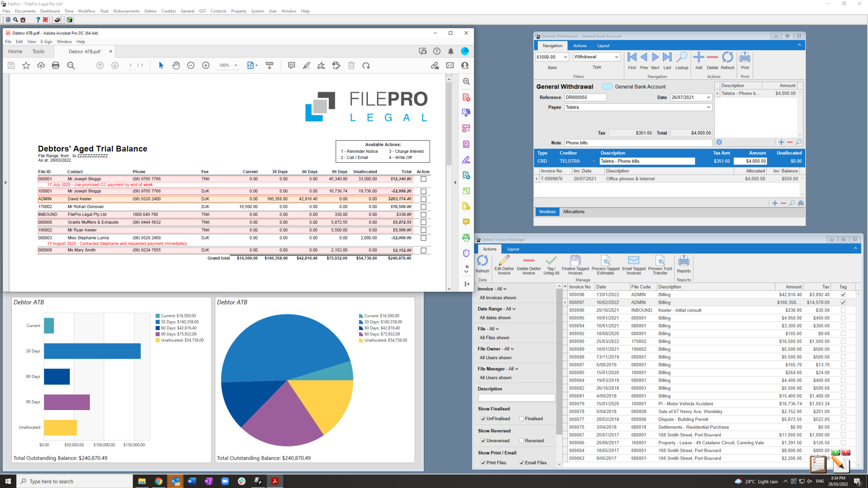The height and width of the screenshot is (488, 868).
Task: Open the Bank account dropdown showing 61000-00
Action: tap(565, 56)
